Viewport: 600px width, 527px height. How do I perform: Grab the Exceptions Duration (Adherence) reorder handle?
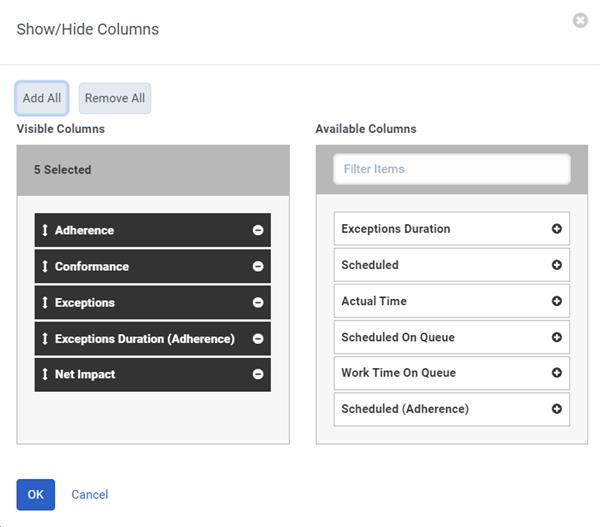45,338
